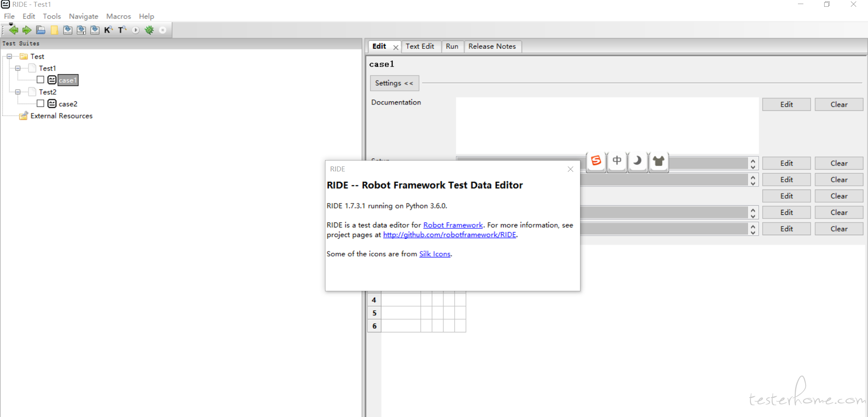Click Clear button for Documentation
The width and height of the screenshot is (868, 417).
[x=839, y=104]
